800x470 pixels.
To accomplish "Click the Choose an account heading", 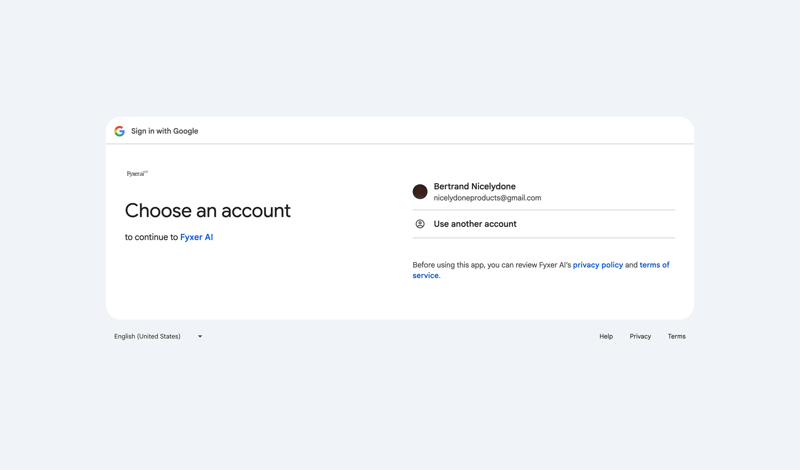I will point(207,211).
